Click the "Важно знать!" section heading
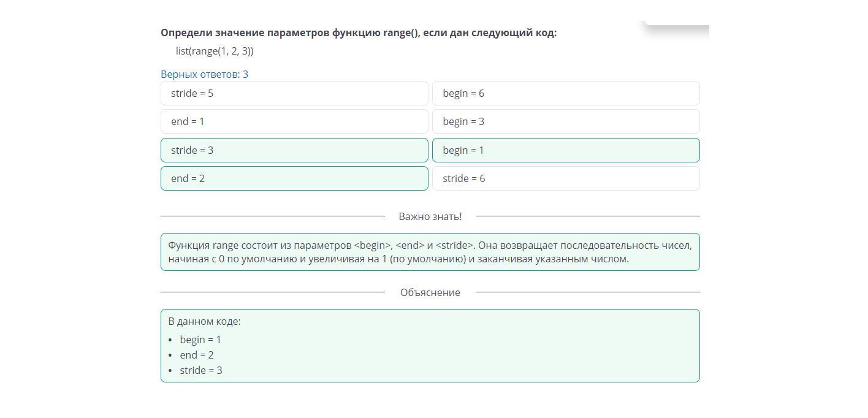Screen dimensions: 868x418 (430, 216)
